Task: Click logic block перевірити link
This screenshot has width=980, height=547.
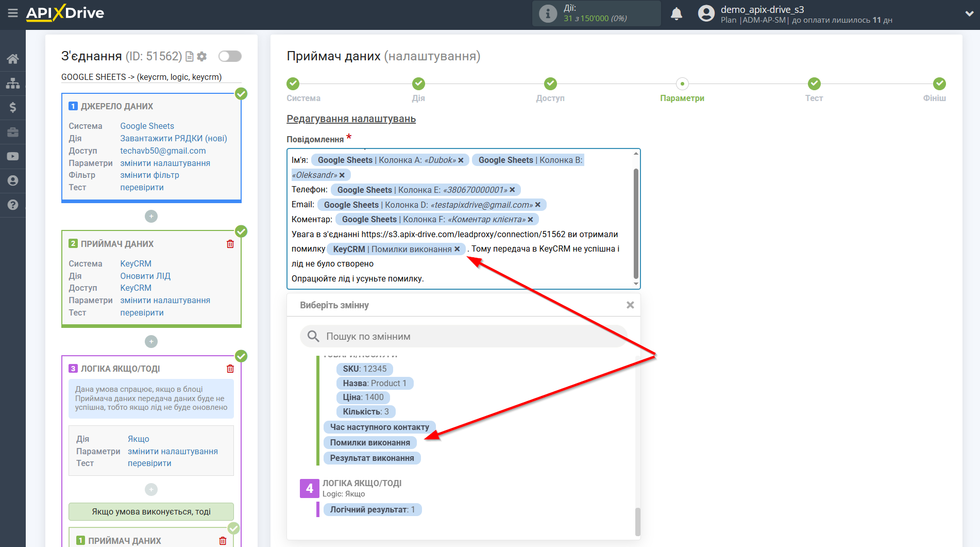Action: point(149,463)
